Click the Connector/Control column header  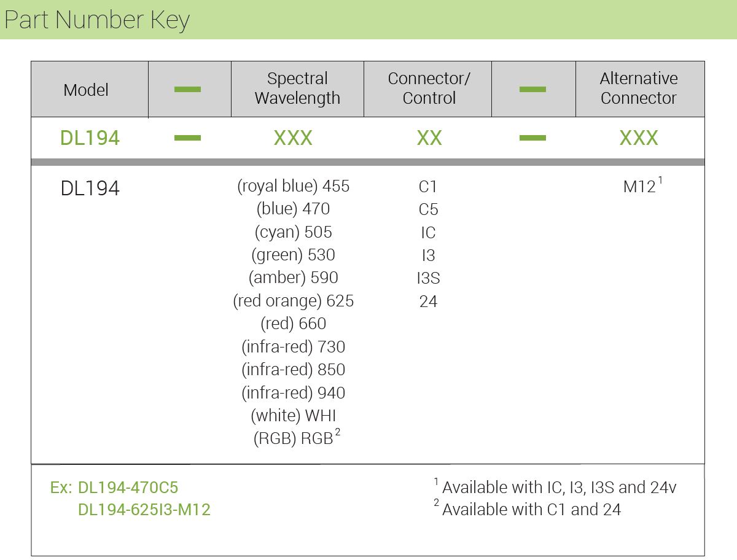point(429,88)
